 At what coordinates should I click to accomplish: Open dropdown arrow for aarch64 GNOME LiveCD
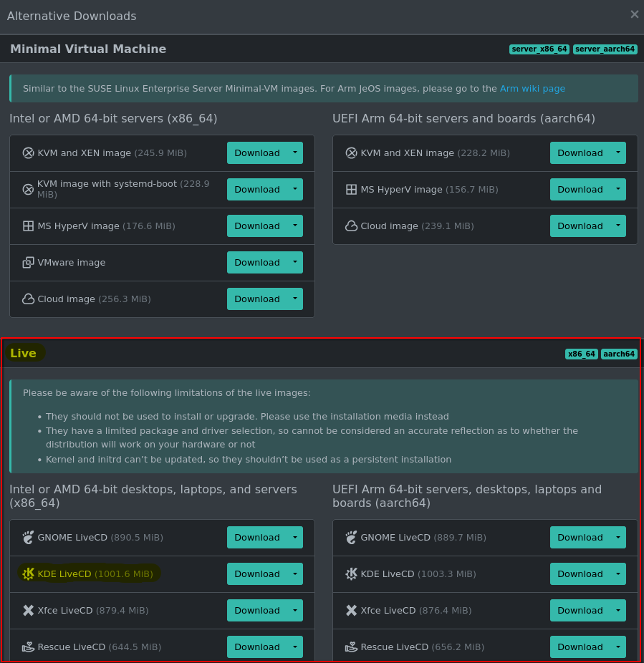tap(617, 537)
